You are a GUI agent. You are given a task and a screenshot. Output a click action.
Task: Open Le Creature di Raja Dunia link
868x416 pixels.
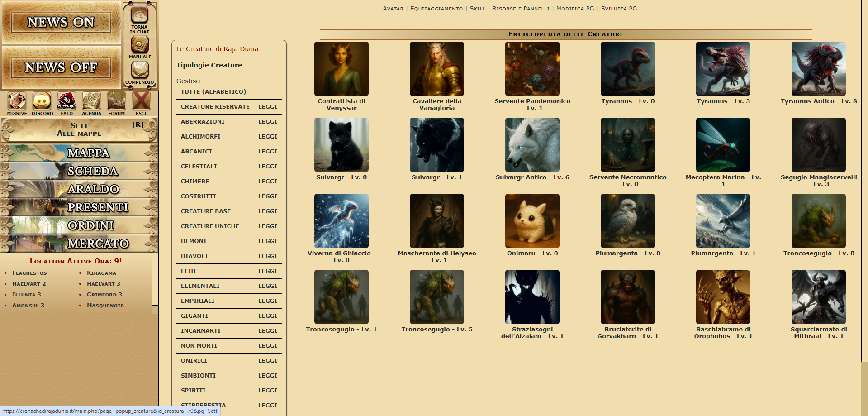click(217, 49)
